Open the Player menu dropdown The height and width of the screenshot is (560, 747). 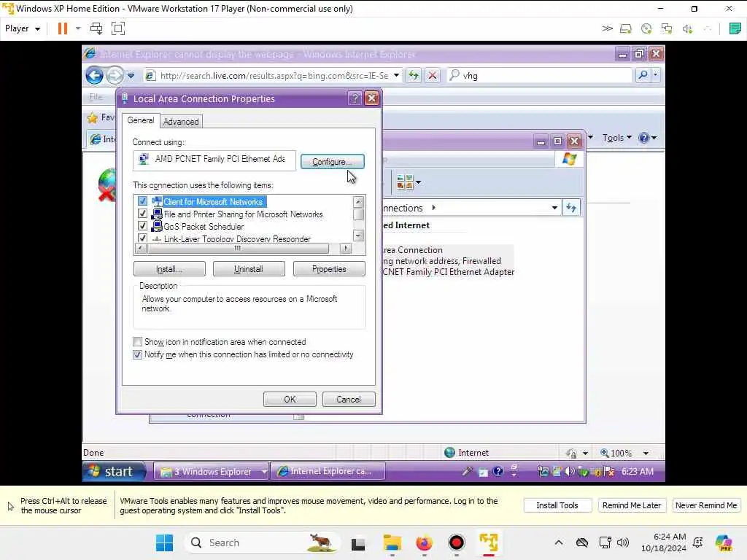[x=23, y=28]
